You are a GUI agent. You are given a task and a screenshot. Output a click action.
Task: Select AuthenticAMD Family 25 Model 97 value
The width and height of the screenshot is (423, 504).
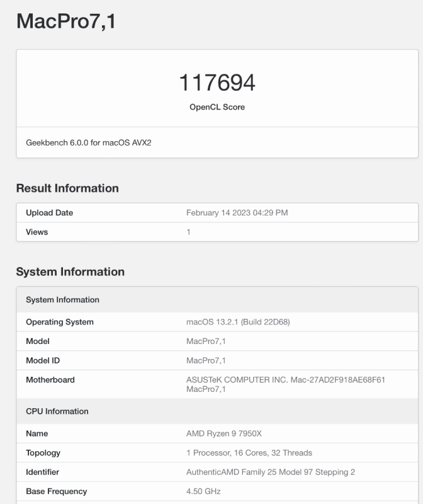point(271,472)
